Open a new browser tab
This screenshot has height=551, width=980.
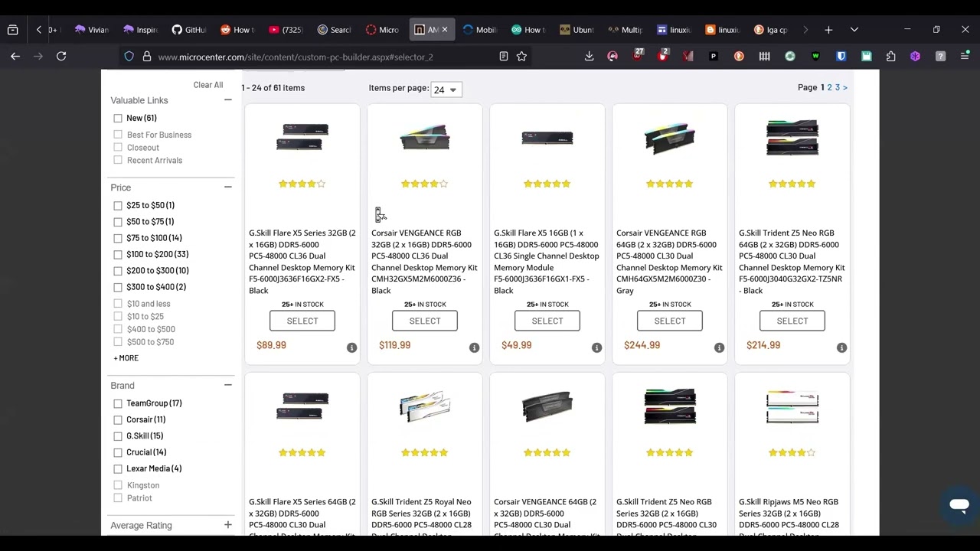828,30
